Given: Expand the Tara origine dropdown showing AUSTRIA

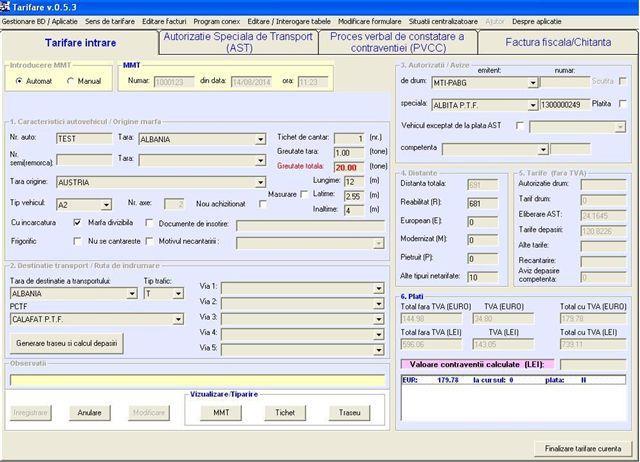Looking at the screenshot, I should [260, 182].
